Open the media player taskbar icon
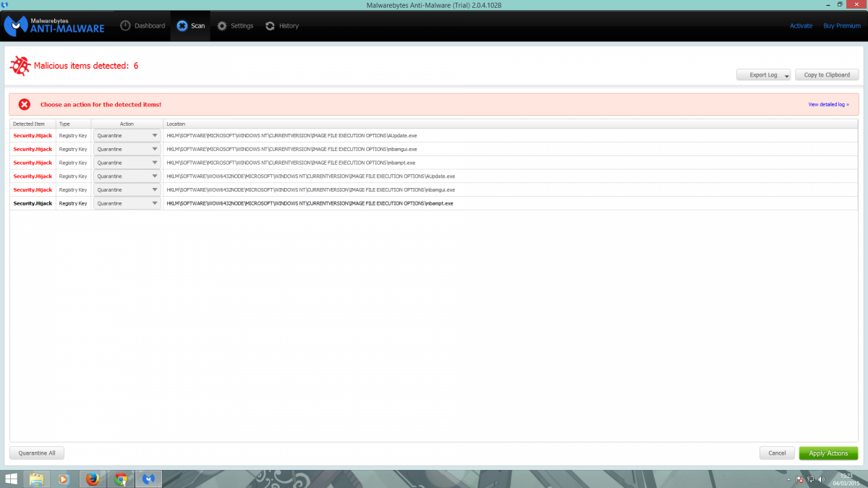Screen dimensions: 868x488 point(63,479)
